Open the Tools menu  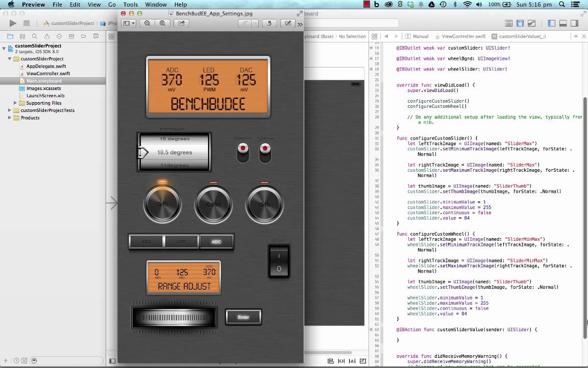(x=131, y=5)
